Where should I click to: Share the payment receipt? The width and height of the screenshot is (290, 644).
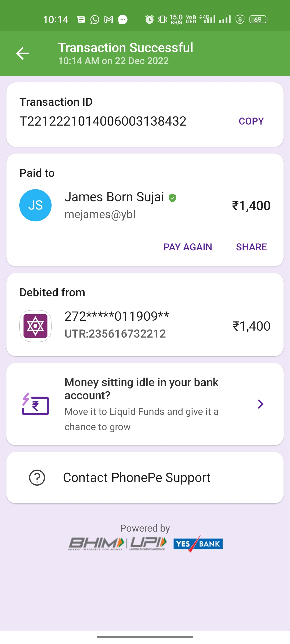251,247
